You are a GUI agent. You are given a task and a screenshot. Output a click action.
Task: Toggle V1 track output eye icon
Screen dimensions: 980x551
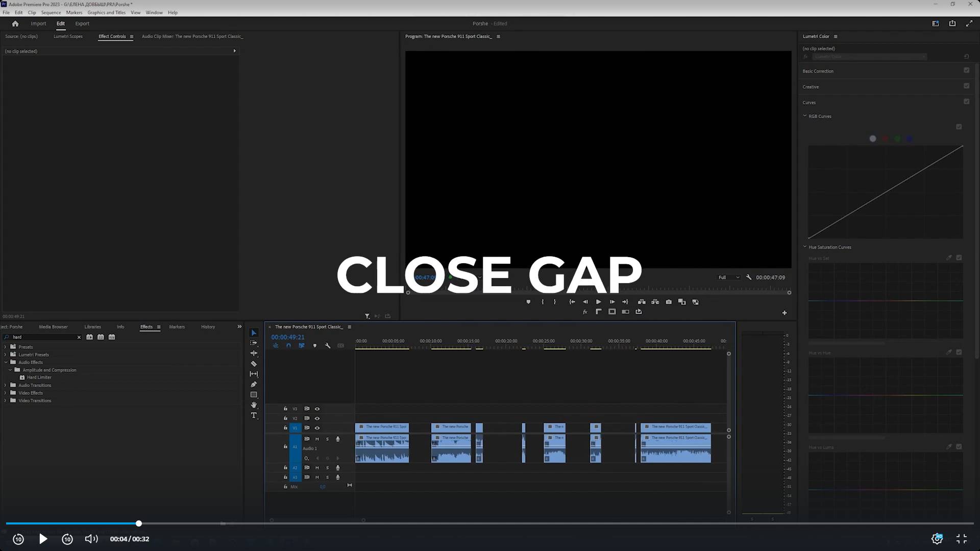pyautogui.click(x=317, y=428)
